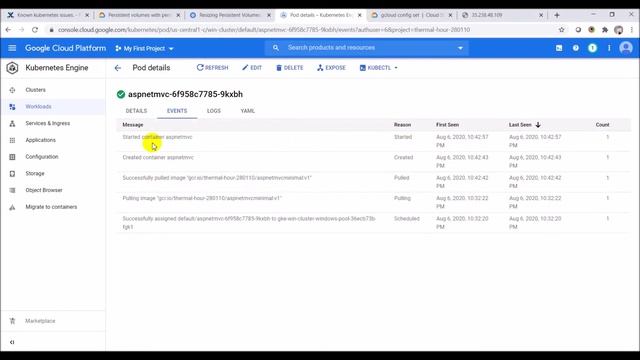
Task: Open Clusters in the sidebar
Action: pos(36,90)
